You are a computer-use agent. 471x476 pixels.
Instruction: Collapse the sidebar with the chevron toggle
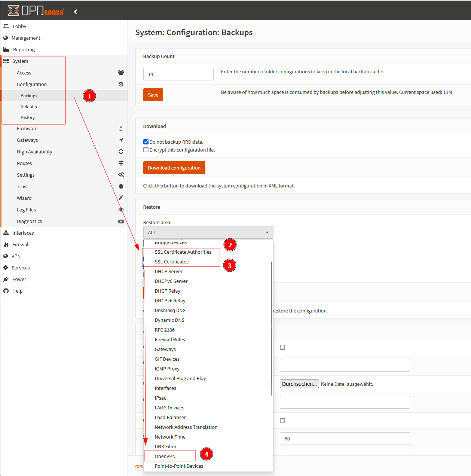coord(76,12)
